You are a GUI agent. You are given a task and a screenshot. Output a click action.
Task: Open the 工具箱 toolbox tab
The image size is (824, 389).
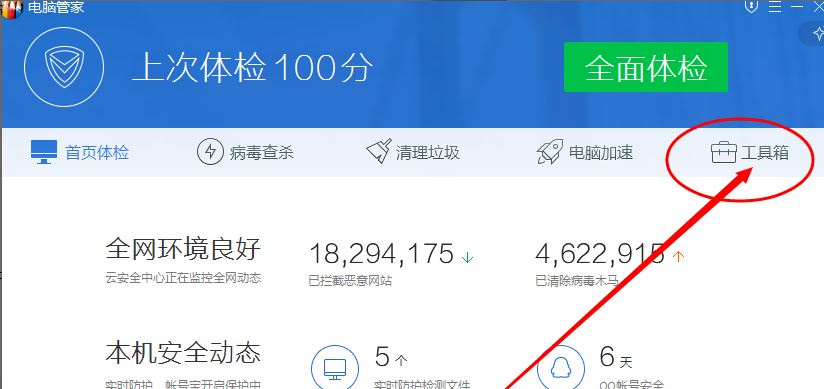point(750,152)
